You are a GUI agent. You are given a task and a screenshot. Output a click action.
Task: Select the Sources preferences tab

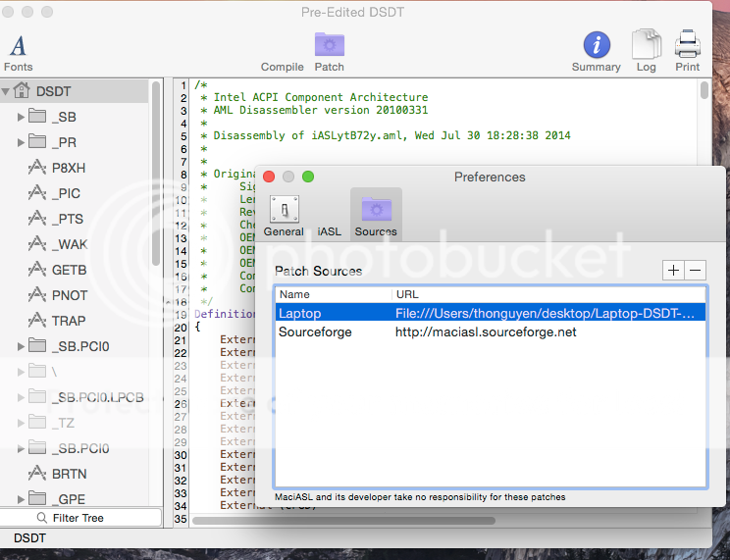[376, 216]
